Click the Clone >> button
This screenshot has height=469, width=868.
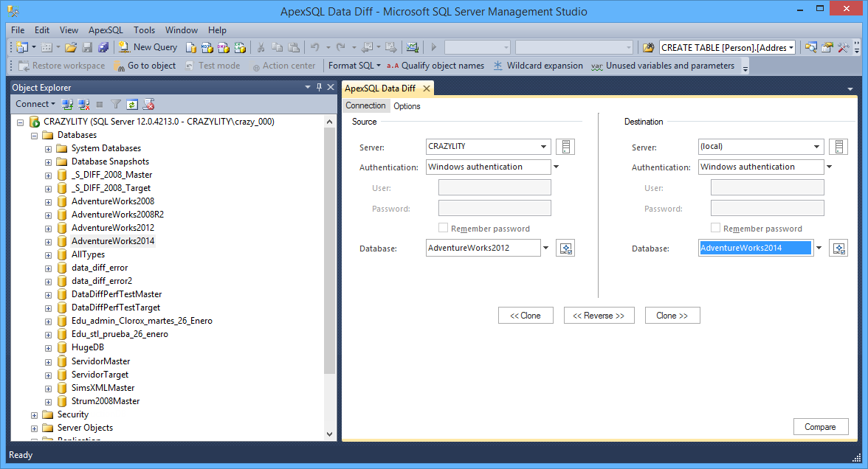pyautogui.click(x=672, y=316)
